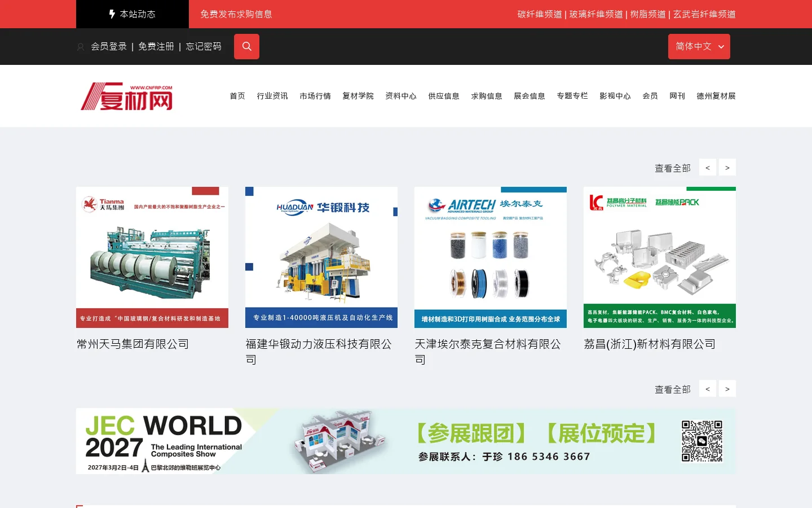Screen dimensions: 812x508
Task: Open the 玄武岩纤维频道 link
Action: point(704,14)
